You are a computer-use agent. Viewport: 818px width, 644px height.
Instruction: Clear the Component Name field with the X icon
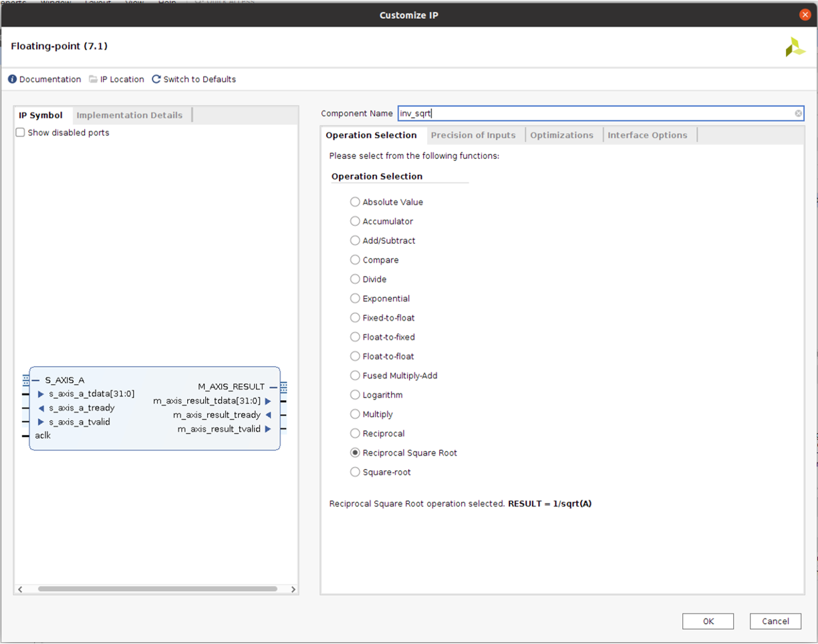[x=798, y=114]
